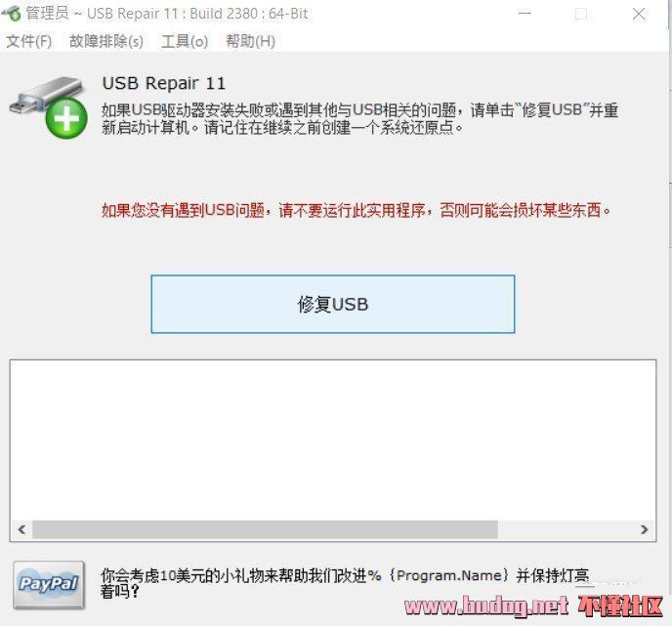Open the 文件(F) menu
This screenshot has width=672, height=626.
pos(28,42)
